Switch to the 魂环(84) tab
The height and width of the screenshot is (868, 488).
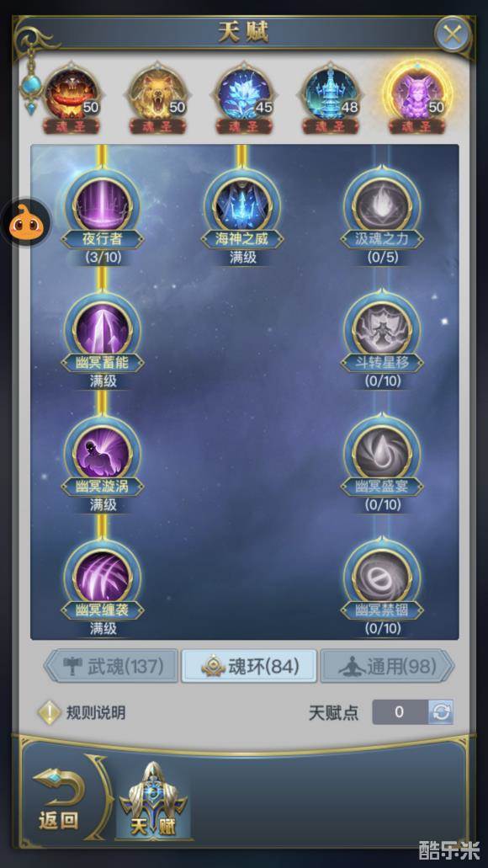[250, 666]
